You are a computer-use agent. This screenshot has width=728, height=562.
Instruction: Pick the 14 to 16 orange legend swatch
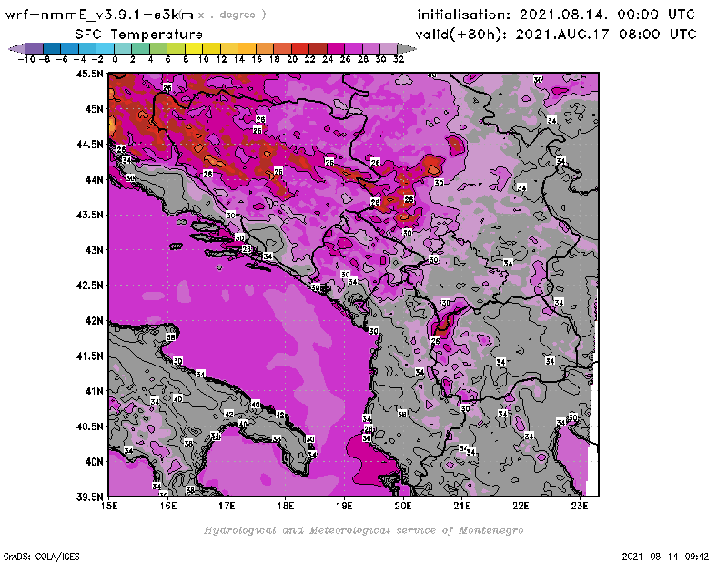click(247, 48)
